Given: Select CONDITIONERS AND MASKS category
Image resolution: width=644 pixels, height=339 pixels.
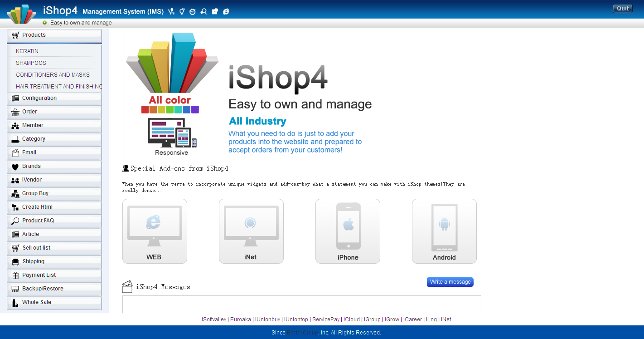Looking at the screenshot, I should (x=53, y=75).
